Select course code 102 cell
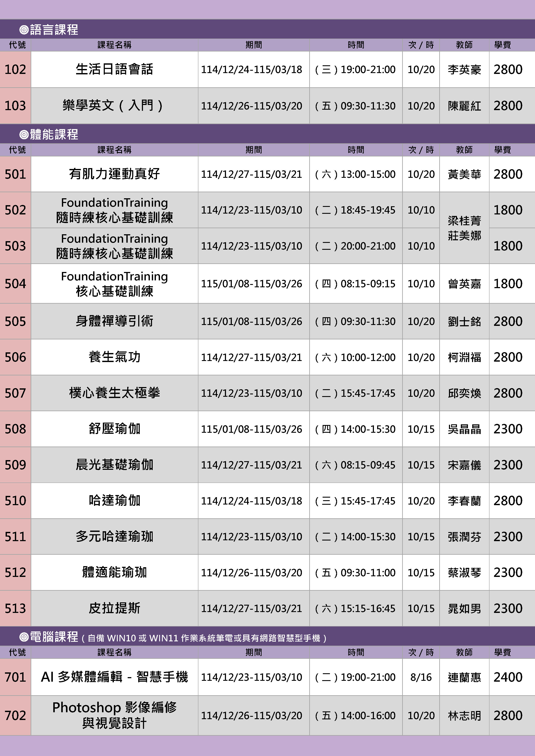Screen dimensions: 535x756 (16, 69)
